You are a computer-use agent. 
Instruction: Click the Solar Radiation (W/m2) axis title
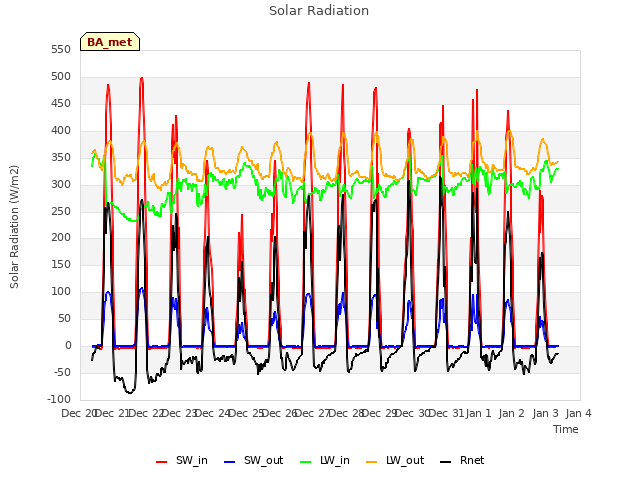tap(14, 227)
